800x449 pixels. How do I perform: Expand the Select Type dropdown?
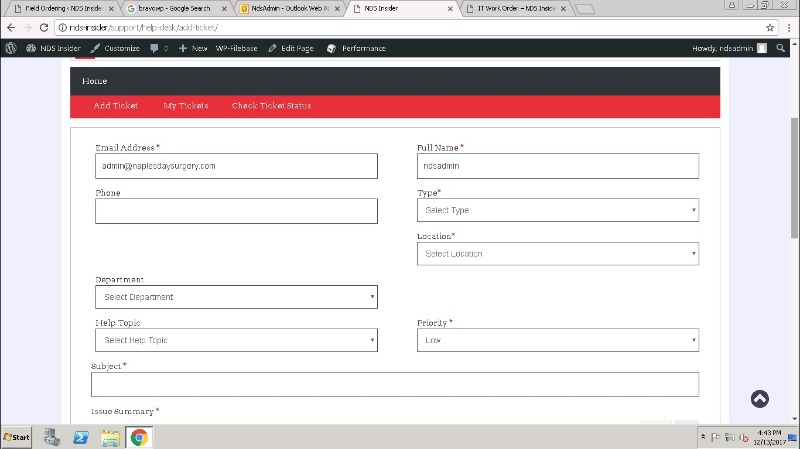coord(557,210)
